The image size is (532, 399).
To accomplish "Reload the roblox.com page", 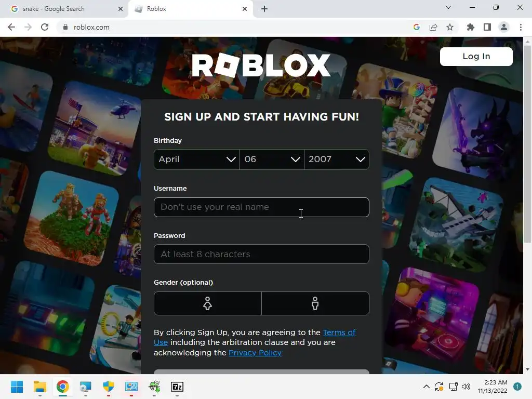I will (45, 27).
